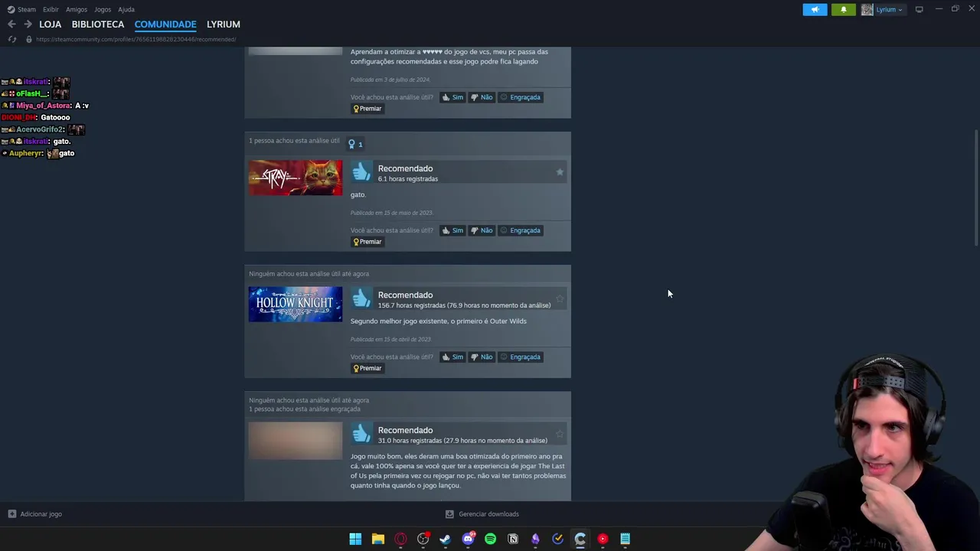This screenshot has height=551, width=980.
Task: Toggle favorite star on the 31.0 hours review
Action: point(560,434)
